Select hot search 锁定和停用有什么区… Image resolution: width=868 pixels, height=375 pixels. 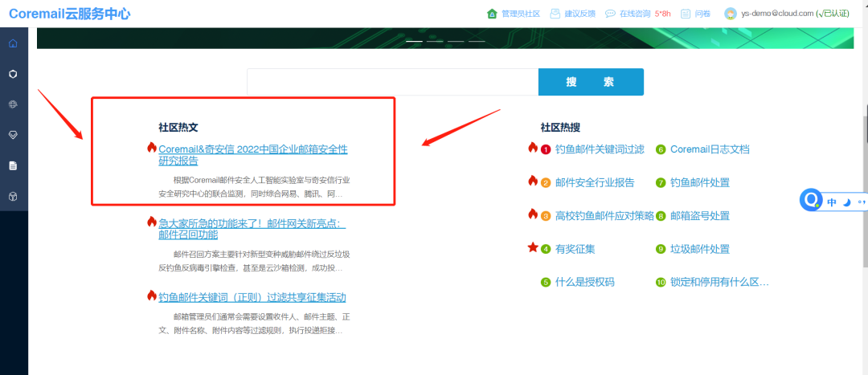pos(719,282)
